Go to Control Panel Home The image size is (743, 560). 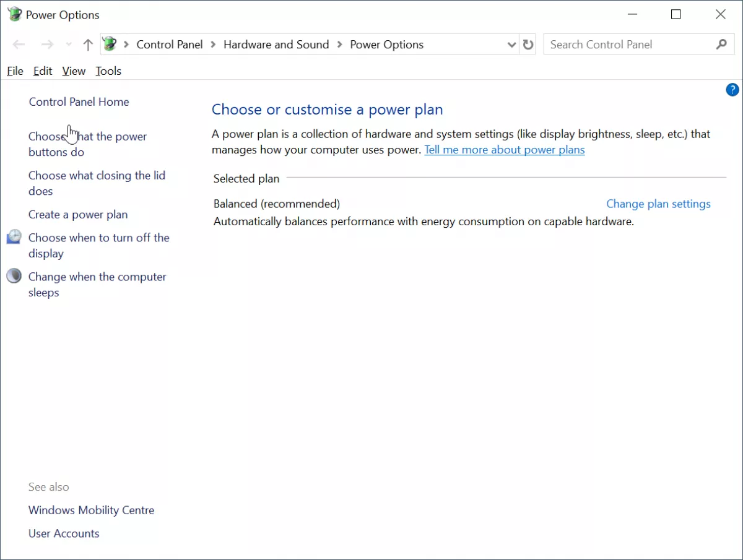click(x=79, y=101)
